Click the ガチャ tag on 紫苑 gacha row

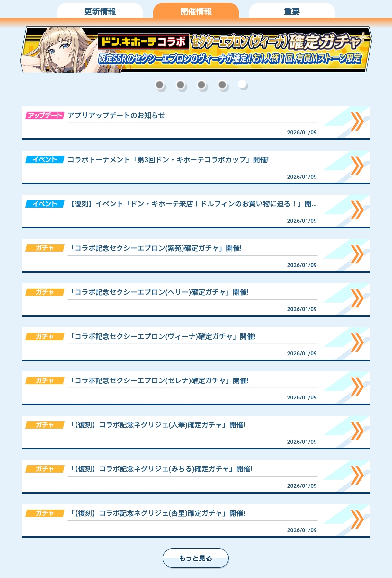coord(45,248)
